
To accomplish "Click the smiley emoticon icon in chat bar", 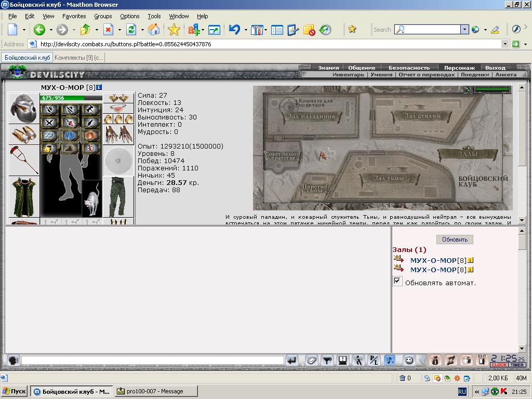I will (409, 361).
